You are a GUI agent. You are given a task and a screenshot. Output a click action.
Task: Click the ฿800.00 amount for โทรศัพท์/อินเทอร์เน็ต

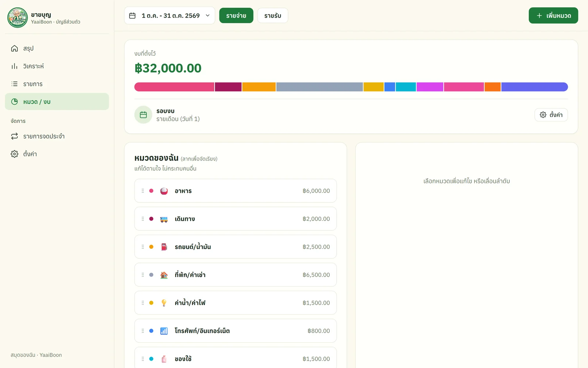(319, 331)
